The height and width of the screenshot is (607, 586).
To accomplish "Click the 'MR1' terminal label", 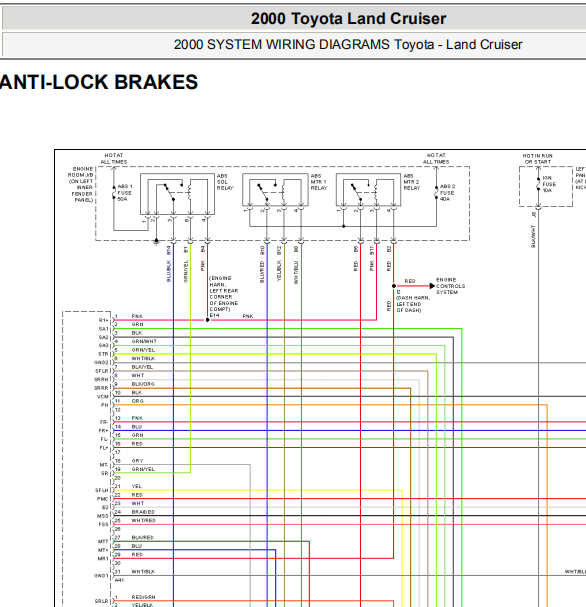I will tap(103, 559).
